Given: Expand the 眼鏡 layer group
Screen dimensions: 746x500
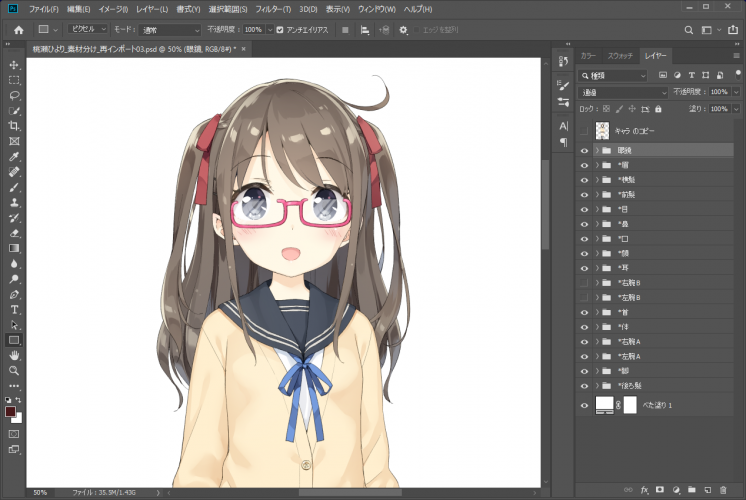Looking at the screenshot, I should pos(597,150).
